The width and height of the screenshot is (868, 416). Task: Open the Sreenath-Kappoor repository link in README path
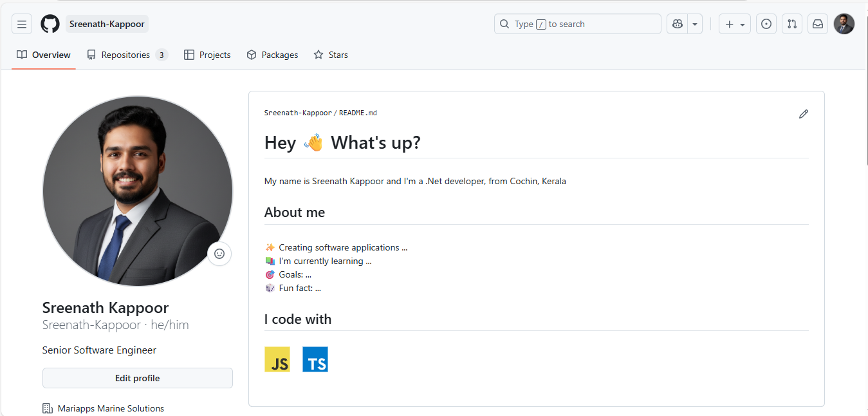[x=298, y=113]
